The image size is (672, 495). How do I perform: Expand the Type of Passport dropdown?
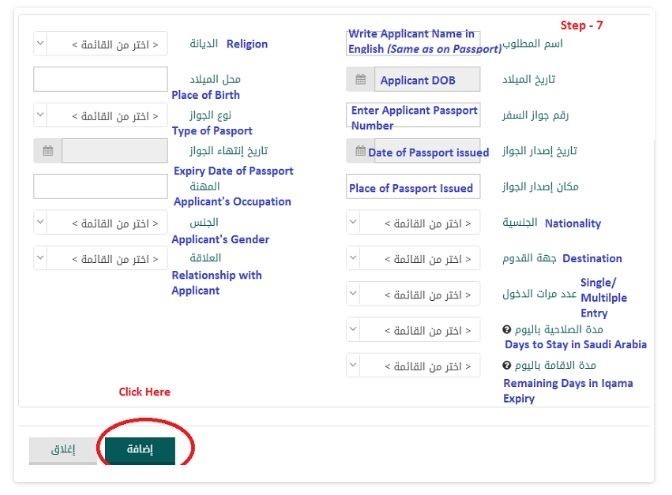tap(100, 116)
